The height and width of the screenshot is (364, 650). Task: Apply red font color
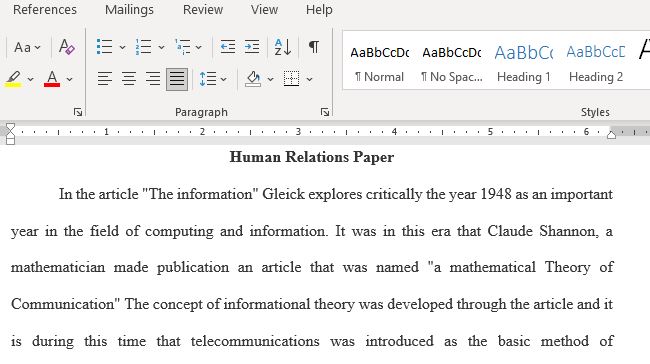click(52, 79)
